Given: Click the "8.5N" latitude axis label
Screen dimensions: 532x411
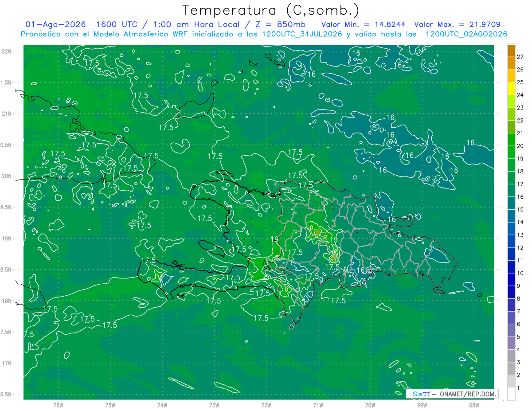Looking at the screenshot, I should [x=7, y=270].
